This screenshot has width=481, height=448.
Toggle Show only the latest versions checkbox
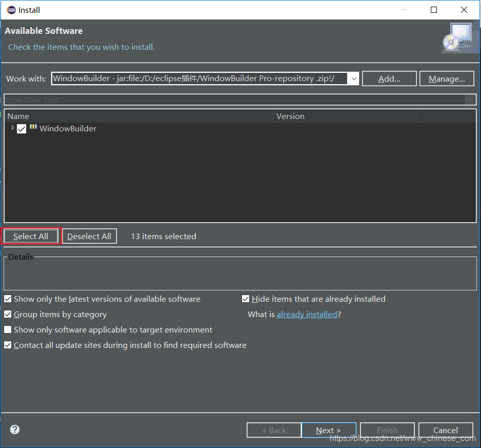(8, 299)
